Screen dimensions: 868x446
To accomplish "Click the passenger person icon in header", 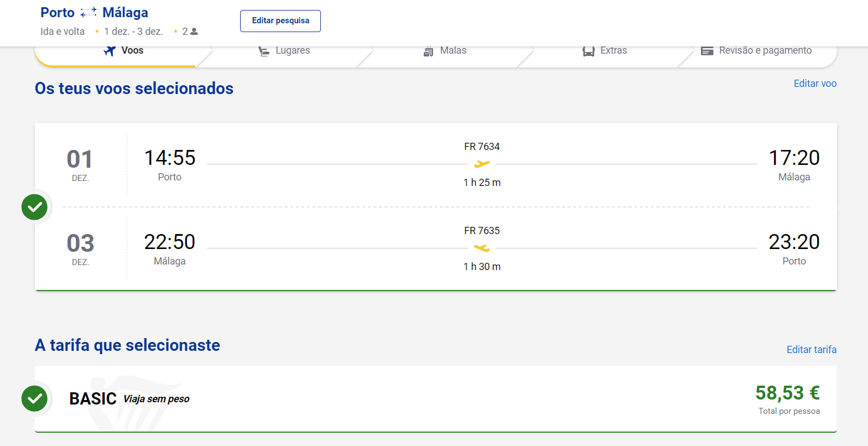I will point(194,32).
